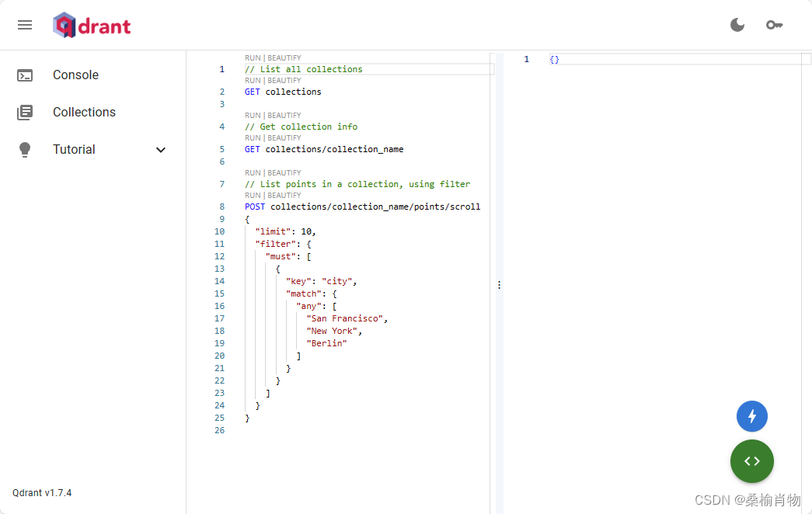Click the Collections list icon

(25, 113)
